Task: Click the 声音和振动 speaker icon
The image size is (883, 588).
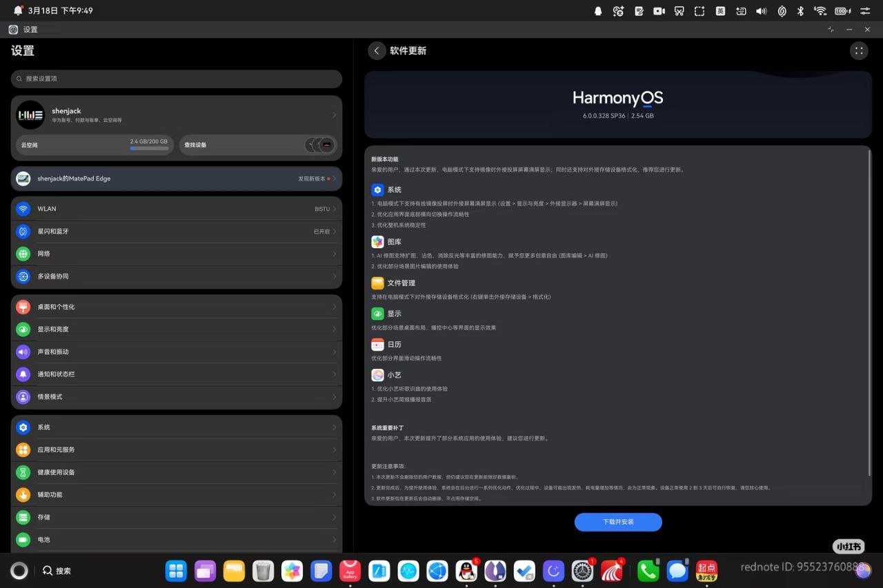Action: 23,352
